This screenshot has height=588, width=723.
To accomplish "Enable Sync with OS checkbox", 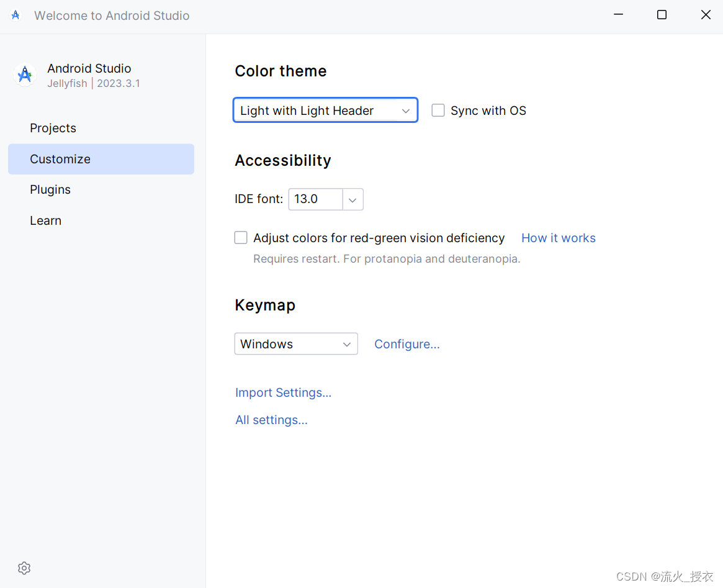I will point(438,111).
